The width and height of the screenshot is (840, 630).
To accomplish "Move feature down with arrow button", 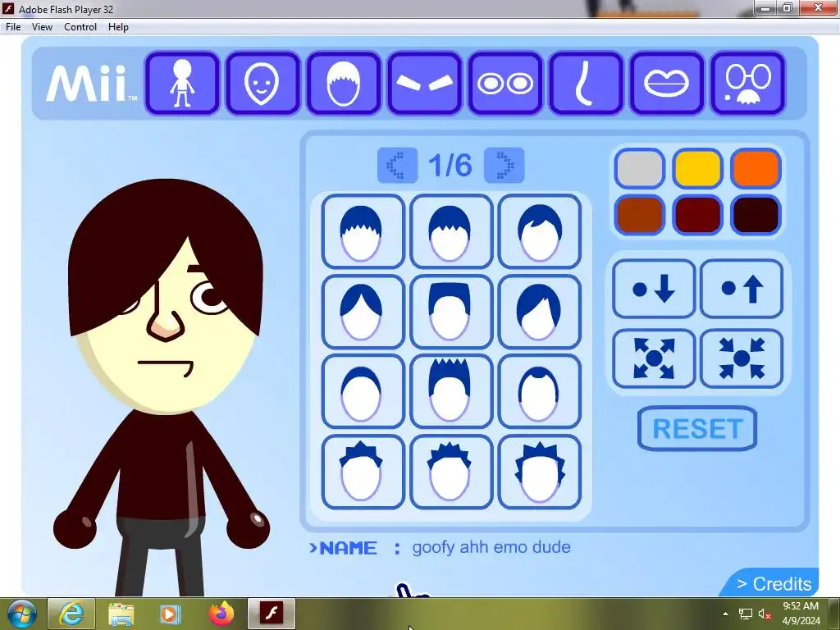I will (654, 289).
